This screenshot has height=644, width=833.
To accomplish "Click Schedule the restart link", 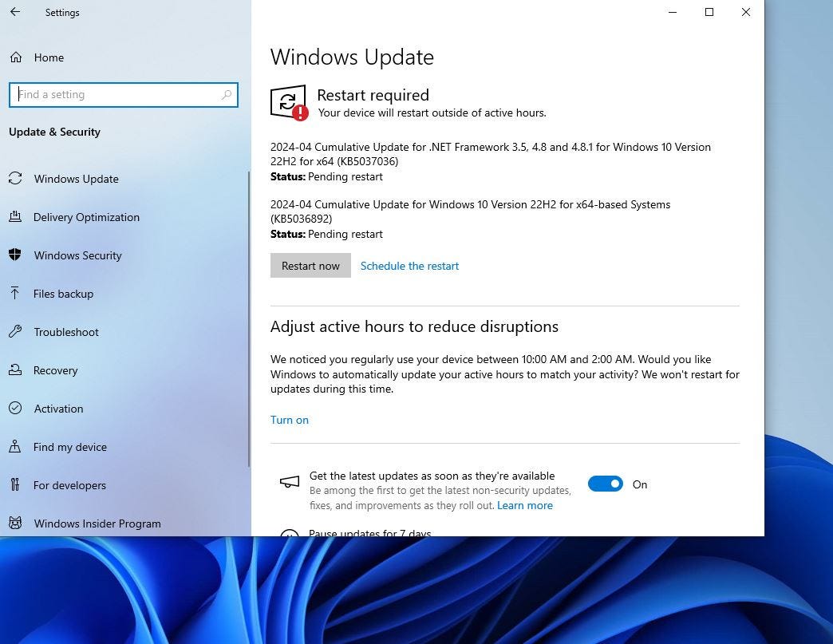I will [x=409, y=266].
